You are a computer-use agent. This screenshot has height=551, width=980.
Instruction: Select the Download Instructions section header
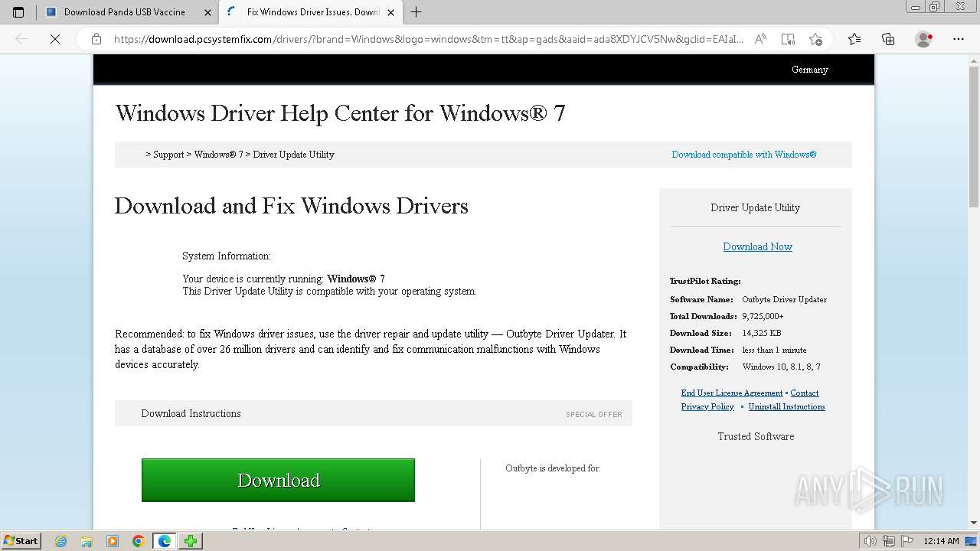click(x=191, y=413)
